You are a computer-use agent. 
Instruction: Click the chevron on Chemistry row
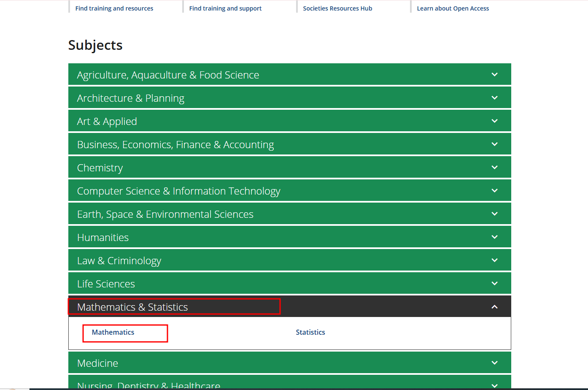tap(494, 168)
